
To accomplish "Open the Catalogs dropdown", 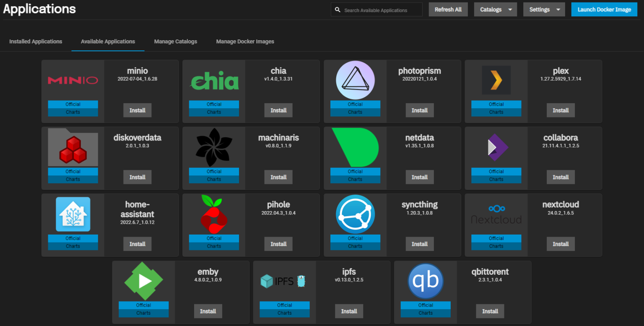I will 495,9.
